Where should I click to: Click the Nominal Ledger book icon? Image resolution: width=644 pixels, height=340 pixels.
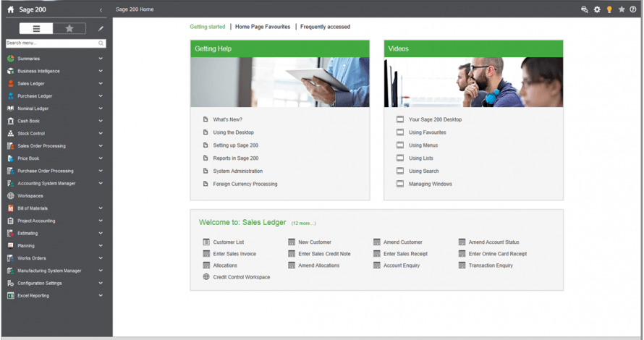pos(11,109)
